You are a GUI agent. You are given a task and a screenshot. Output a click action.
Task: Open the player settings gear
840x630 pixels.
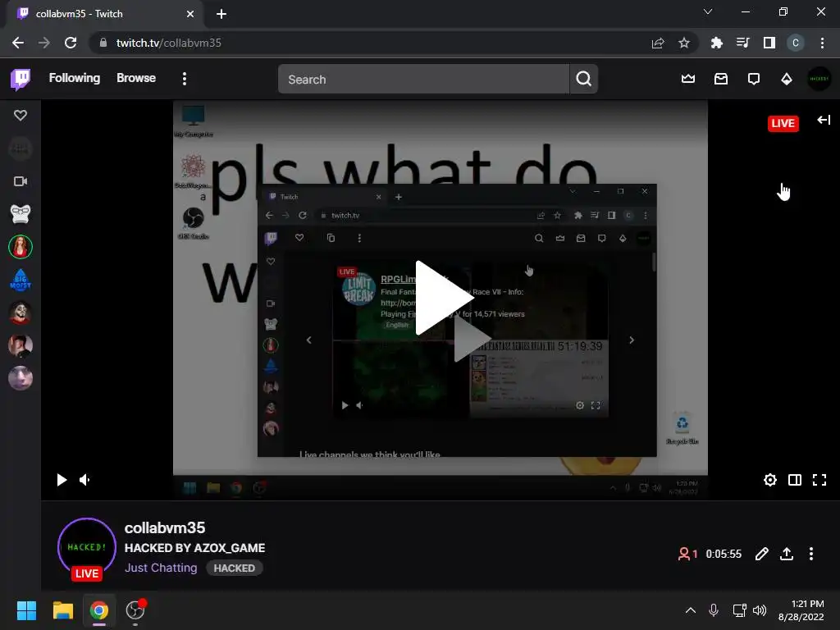tap(769, 480)
